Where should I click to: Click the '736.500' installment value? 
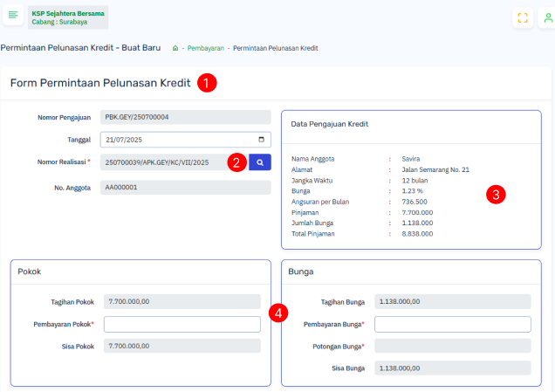pos(415,202)
